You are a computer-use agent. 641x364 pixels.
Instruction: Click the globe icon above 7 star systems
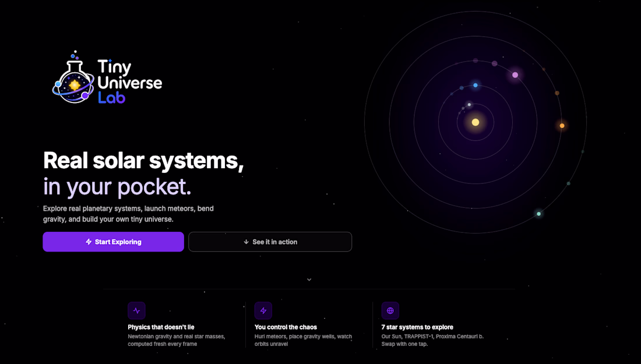[390, 310]
